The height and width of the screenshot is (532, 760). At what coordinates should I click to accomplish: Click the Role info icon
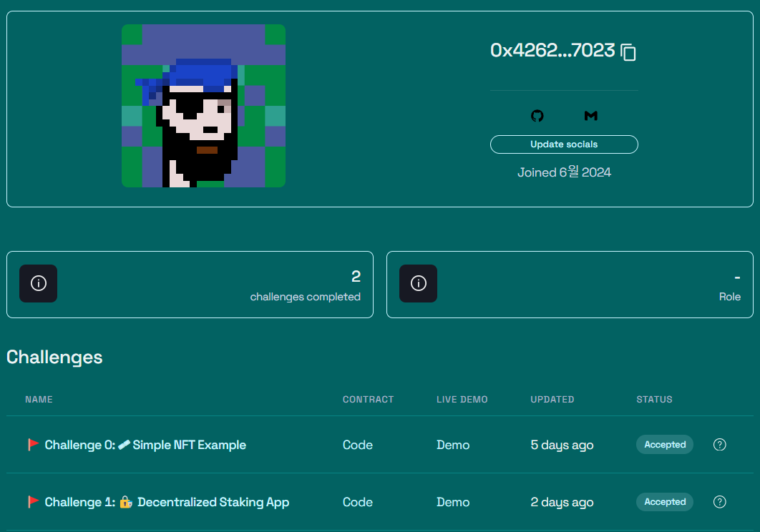419,283
